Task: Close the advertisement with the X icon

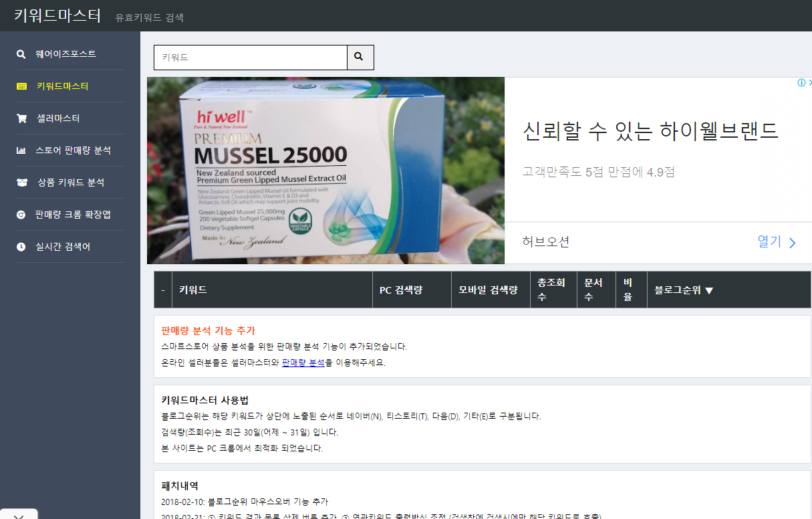Action: [x=809, y=83]
